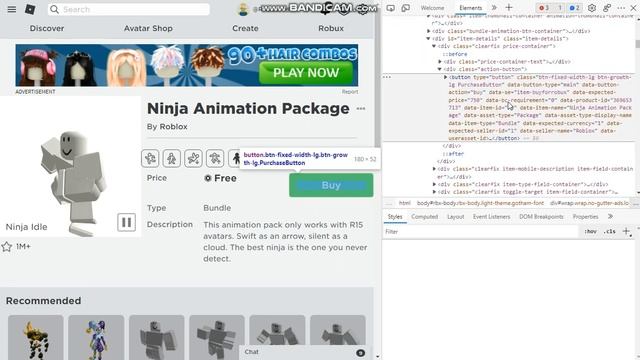Open the Create navigation tab
The height and width of the screenshot is (360, 640).
click(x=245, y=29)
